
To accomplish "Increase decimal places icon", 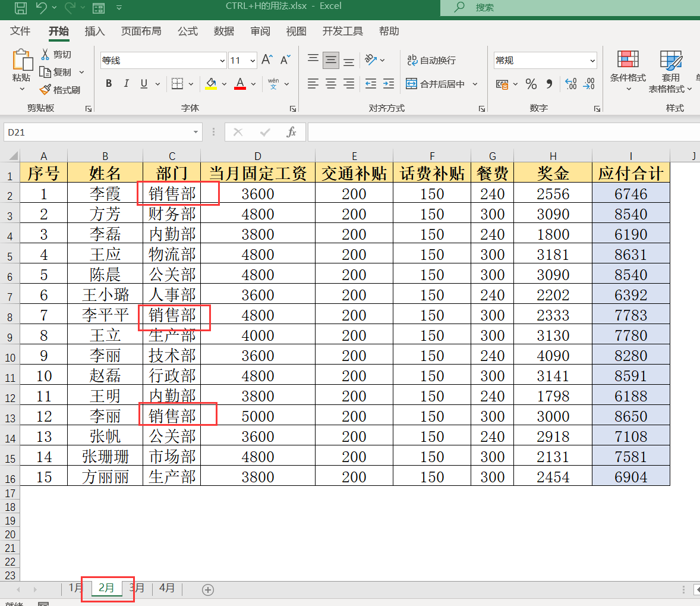I will 571,84.
